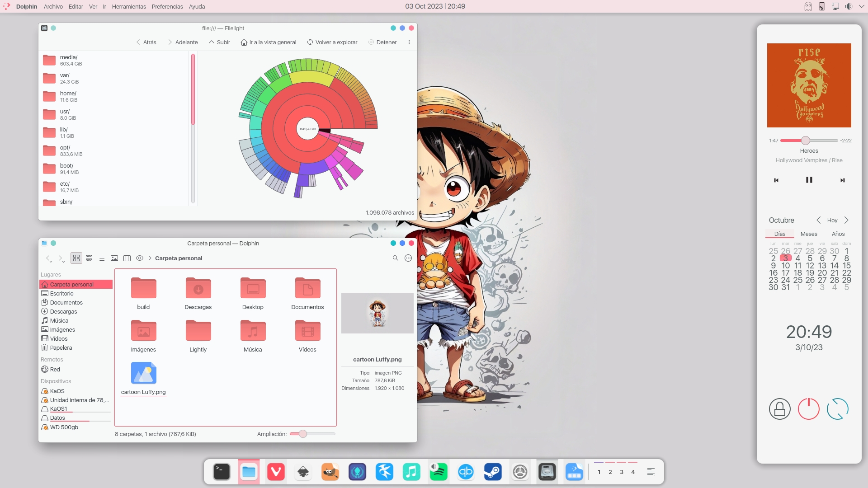Open the terminal from the dock
This screenshot has height=488, width=868.
pyautogui.click(x=222, y=472)
